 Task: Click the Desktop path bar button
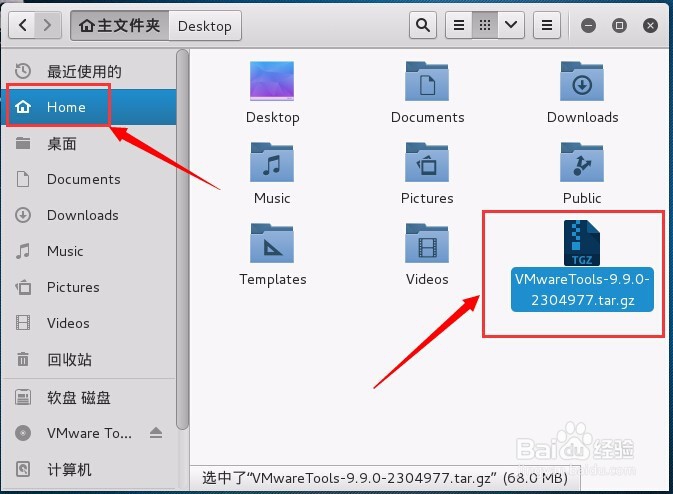(205, 26)
